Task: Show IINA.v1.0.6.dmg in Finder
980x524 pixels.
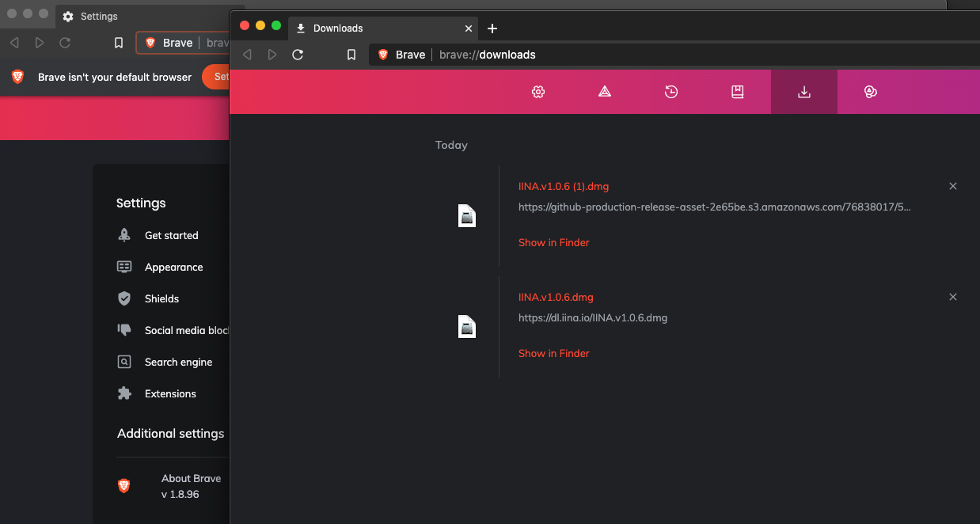Action: click(x=554, y=353)
